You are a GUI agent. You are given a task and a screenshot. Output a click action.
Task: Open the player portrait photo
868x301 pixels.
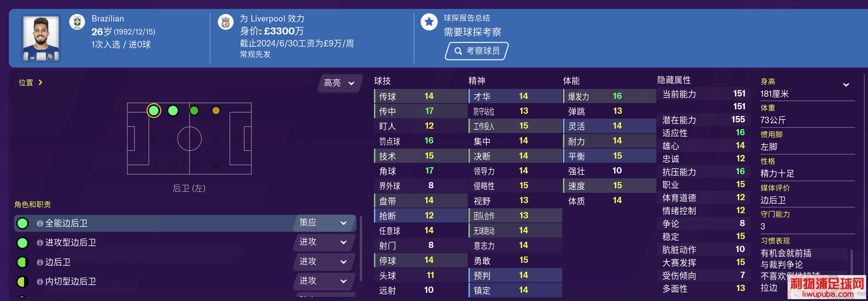[41, 38]
